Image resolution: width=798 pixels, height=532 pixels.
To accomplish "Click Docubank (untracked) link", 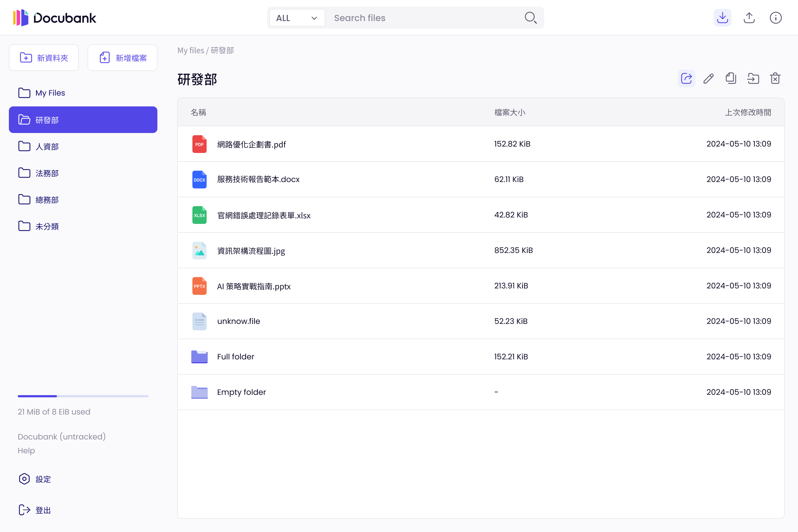I will coord(62,437).
